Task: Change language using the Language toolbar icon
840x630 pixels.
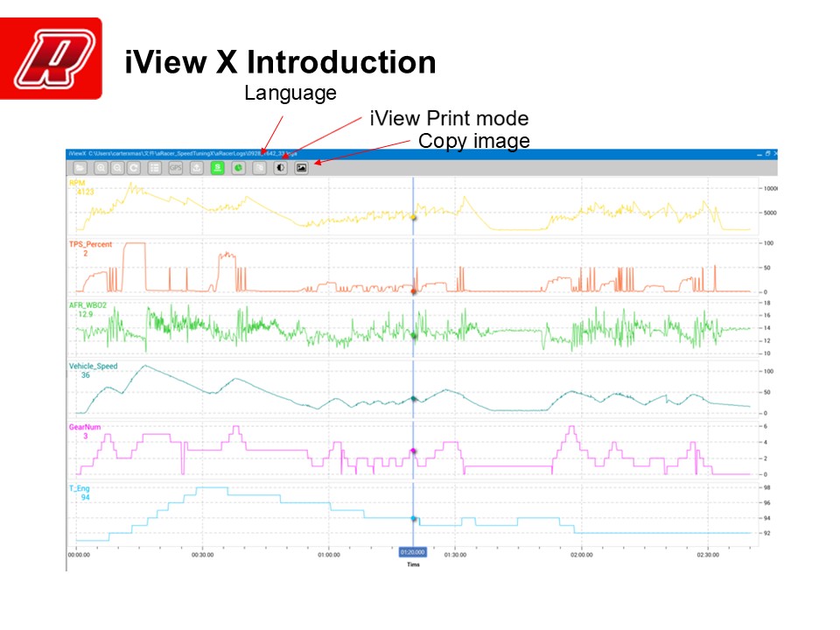Action: point(259,167)
